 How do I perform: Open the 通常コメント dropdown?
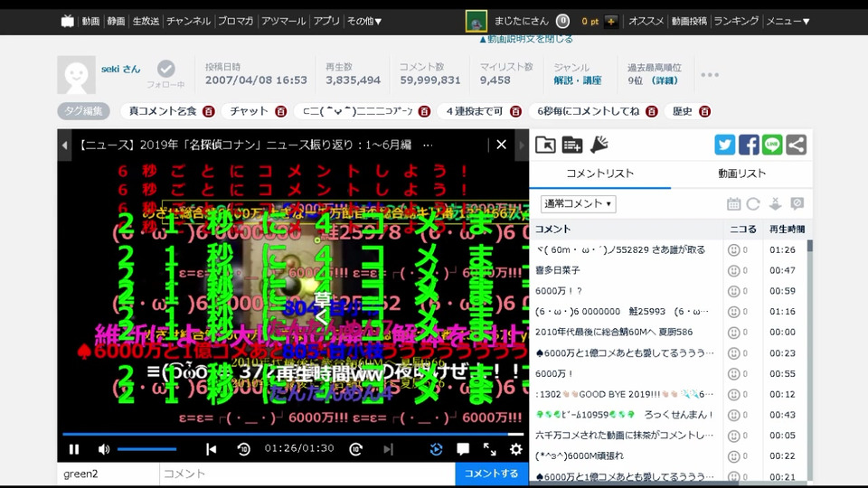(578, 203)
